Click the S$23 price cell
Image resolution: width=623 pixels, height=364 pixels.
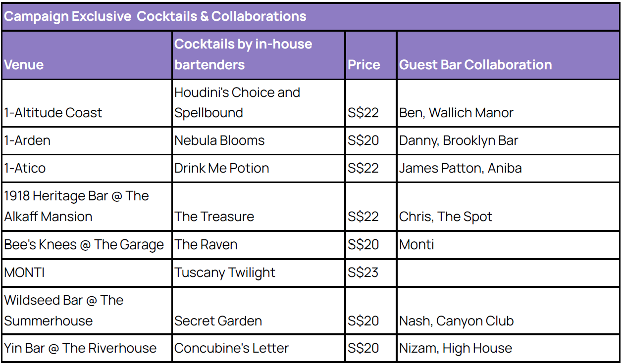[371, 273]
